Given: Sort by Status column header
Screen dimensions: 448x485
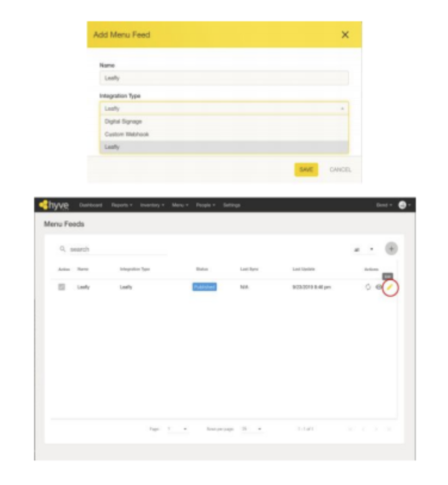Looking at the screenshot, I should click(202, 269).
